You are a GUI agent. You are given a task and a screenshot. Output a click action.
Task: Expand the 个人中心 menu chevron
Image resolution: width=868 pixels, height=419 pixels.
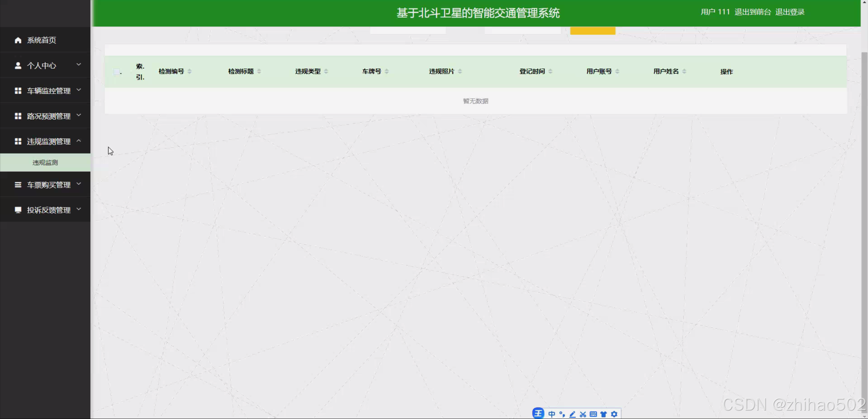pos(79,64)
